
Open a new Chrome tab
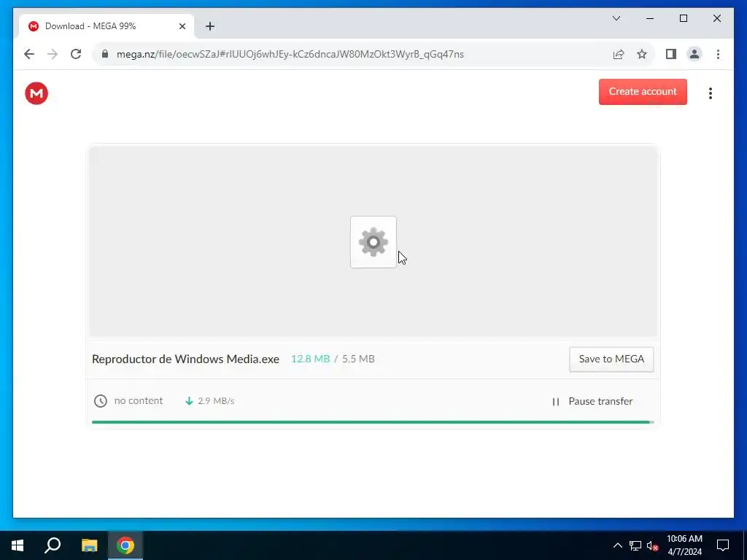[x=210, y=26]
